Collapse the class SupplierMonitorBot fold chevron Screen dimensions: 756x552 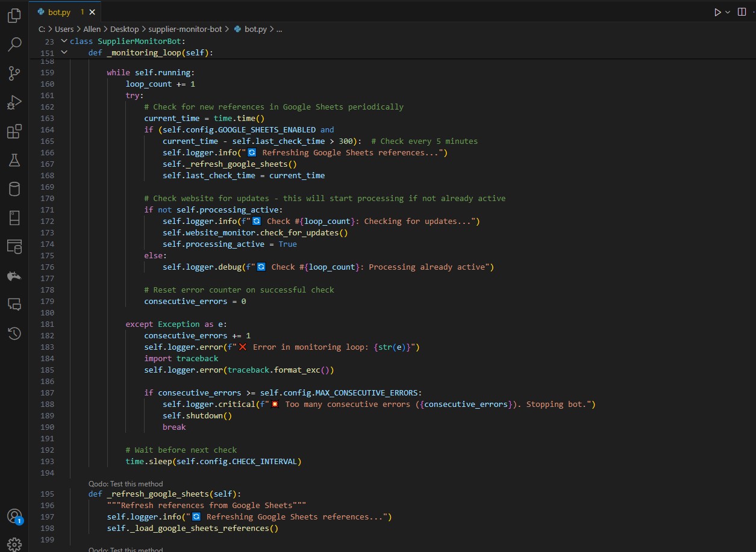point(64,42)
